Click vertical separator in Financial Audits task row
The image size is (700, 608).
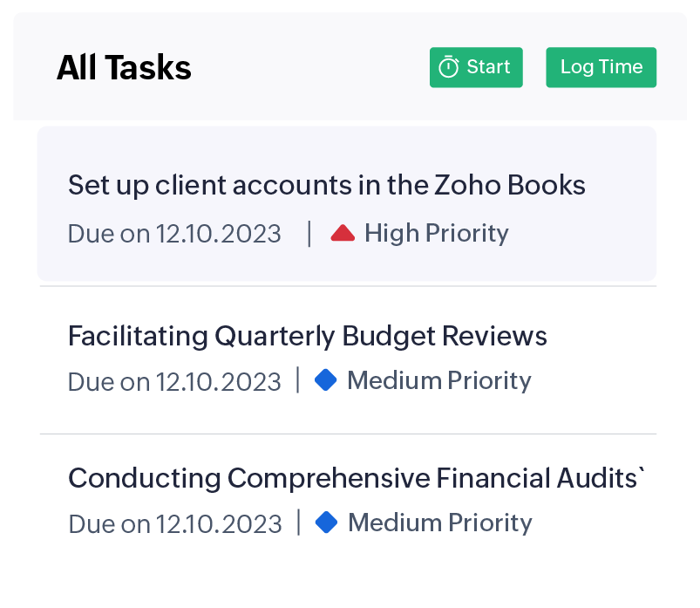[299, 523]
